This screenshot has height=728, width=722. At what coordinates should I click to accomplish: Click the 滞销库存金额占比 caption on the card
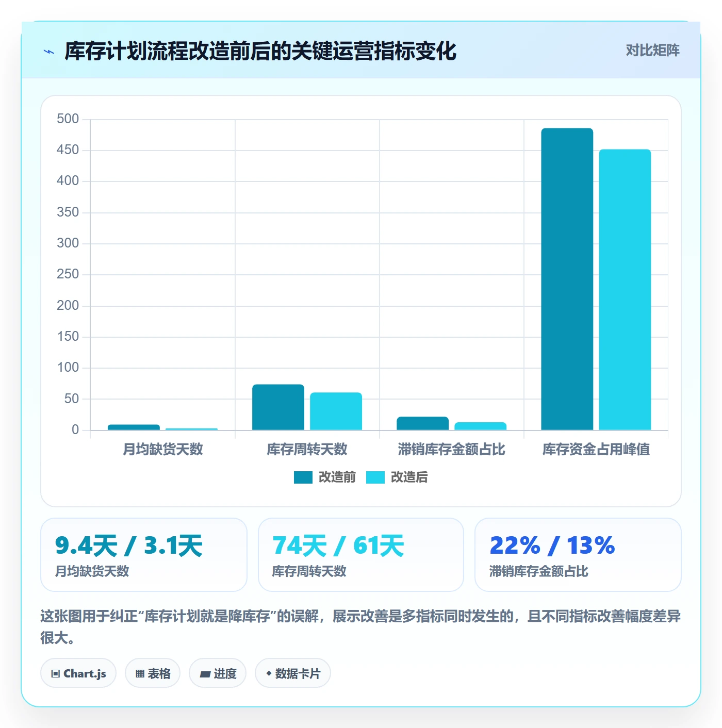coord(539,571)
